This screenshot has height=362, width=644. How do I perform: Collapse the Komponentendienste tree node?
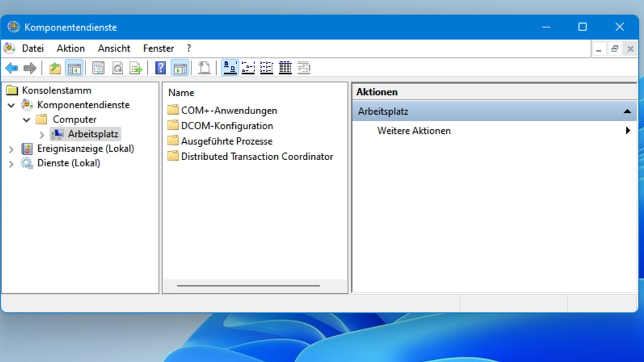[x=11, y=106]
